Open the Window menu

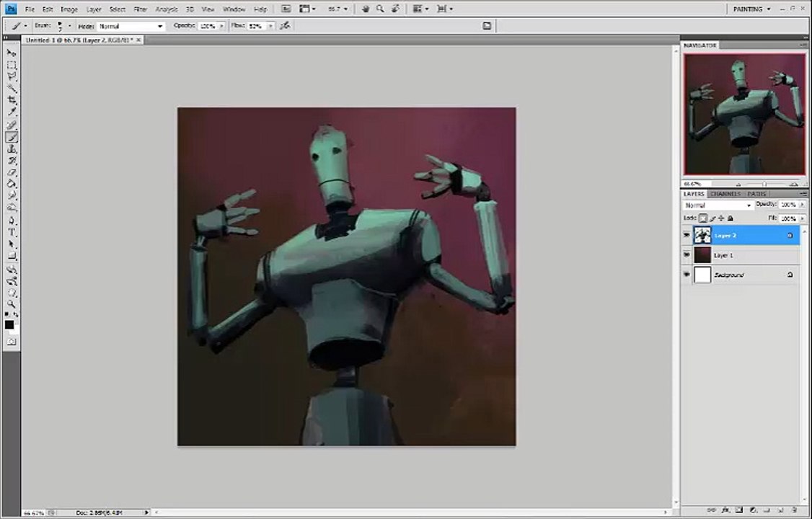(234, 9)
